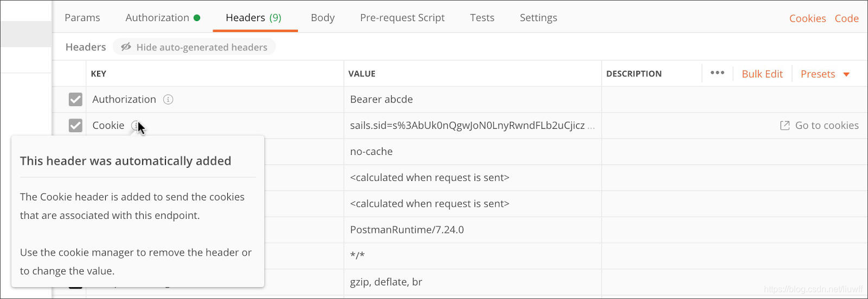This screenshot has height=299, width=868.
Task: Click the PostmanRuntime/7.24.0 value field
Action: coord(406,230)
